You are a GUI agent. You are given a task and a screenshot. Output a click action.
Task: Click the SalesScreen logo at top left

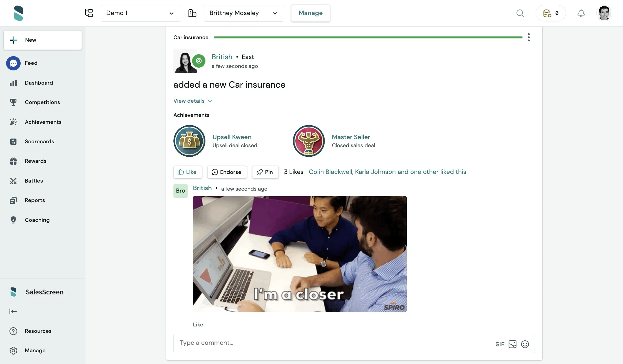(x=18, y=13)
